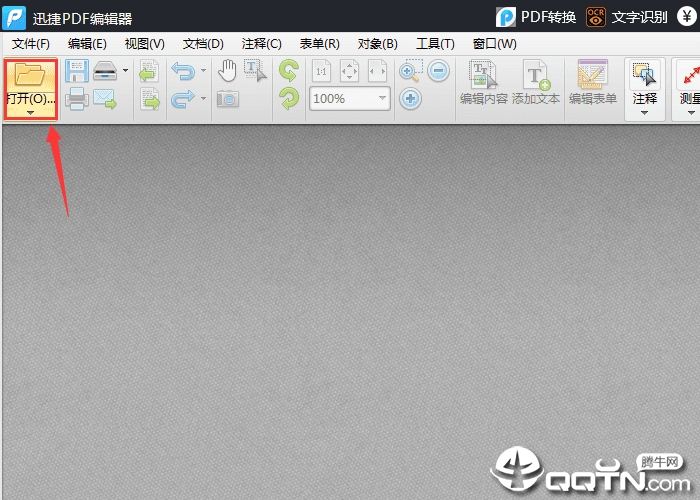This screenshot has width=700, height=500.
Task: Open the 文件(F) menu
Action: 31,44
